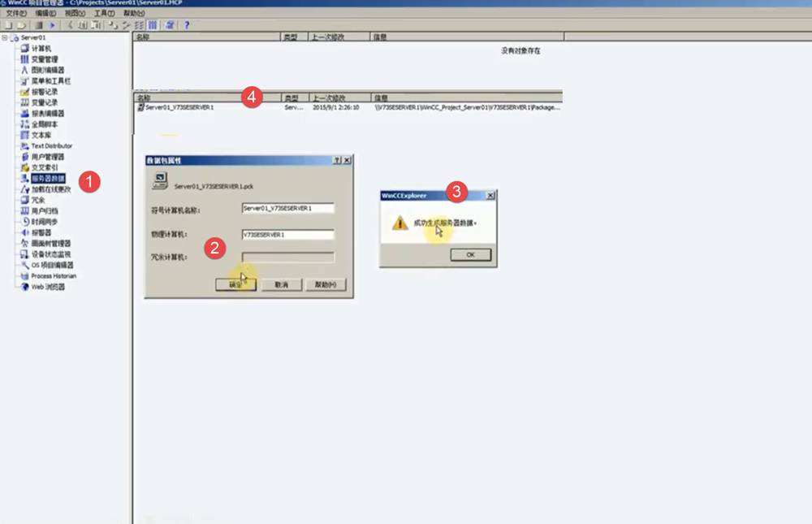Image resolution: width=812 pixels, height=524 pixels.
Task: Select the 计算机 computer node
Action: tap(41, 49)
